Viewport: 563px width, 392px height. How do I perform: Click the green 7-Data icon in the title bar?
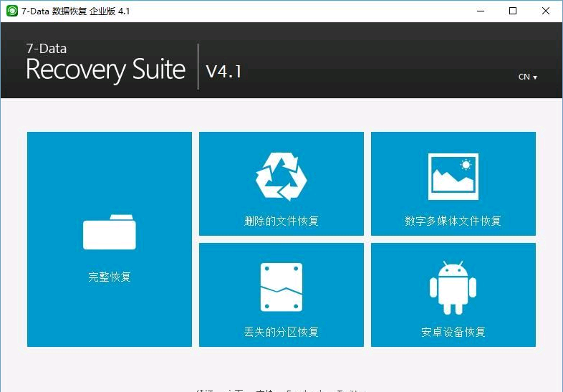12,11
